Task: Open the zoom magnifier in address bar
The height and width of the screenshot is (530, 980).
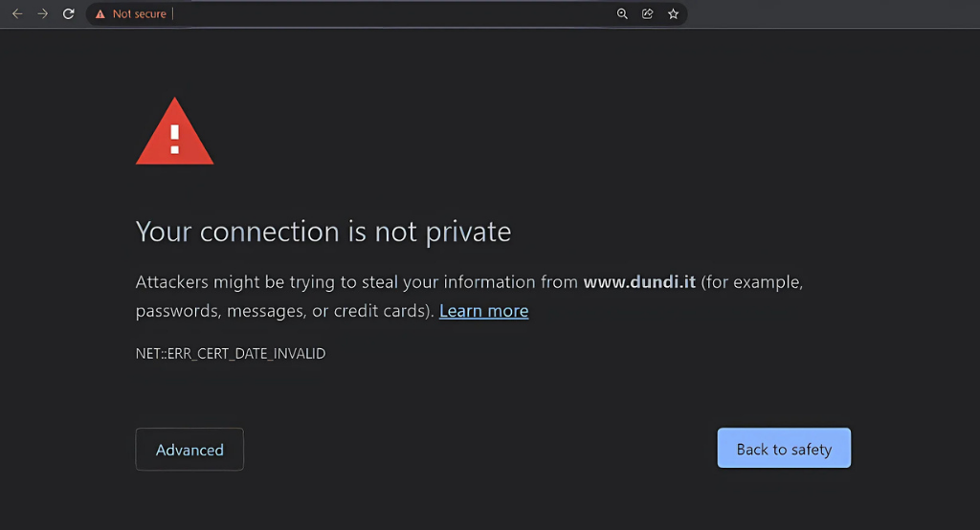Action: (x=622, y=14)
